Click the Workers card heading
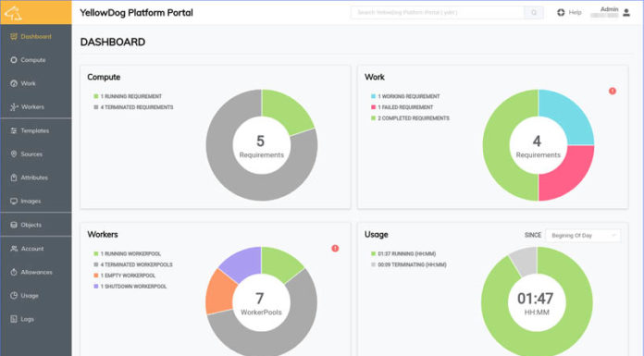Screen dimensions: 644x356 click(103, 235)
